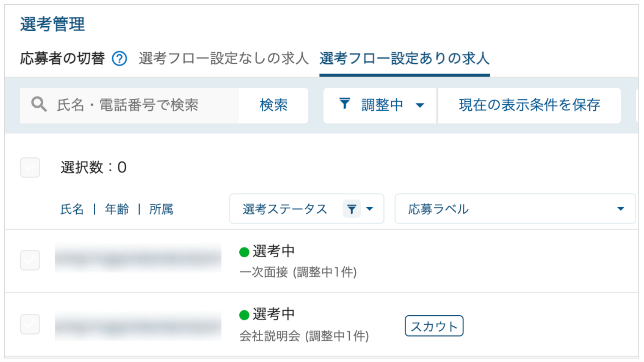644x362 pixels.
Task: Click the スカウト label tag
Action: tap(434, 326)
